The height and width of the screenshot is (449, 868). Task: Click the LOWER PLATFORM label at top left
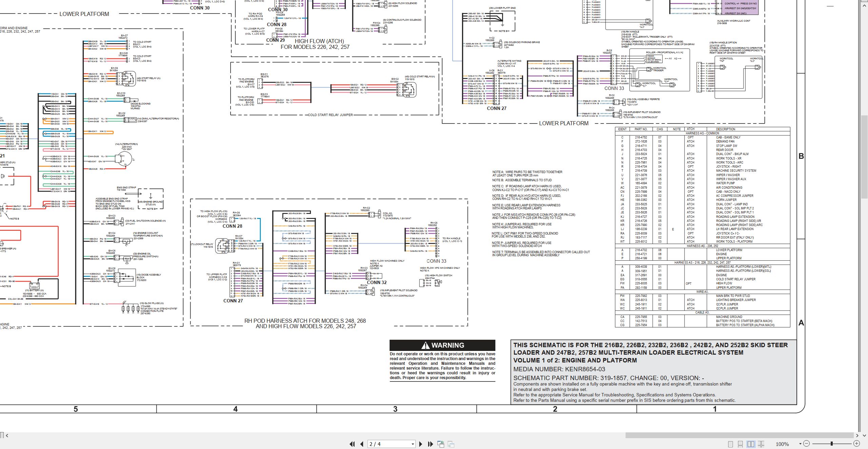(x=84, y=14)
